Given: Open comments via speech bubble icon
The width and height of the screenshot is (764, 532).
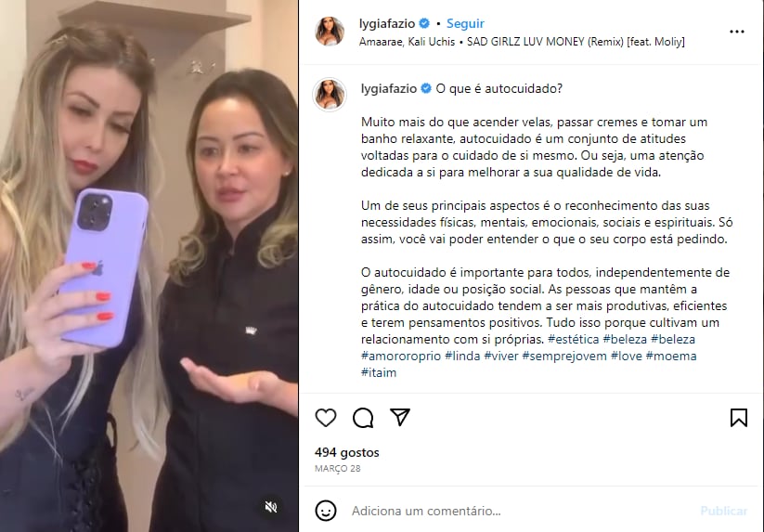Looking at the screenshot, I should [363, 418].
